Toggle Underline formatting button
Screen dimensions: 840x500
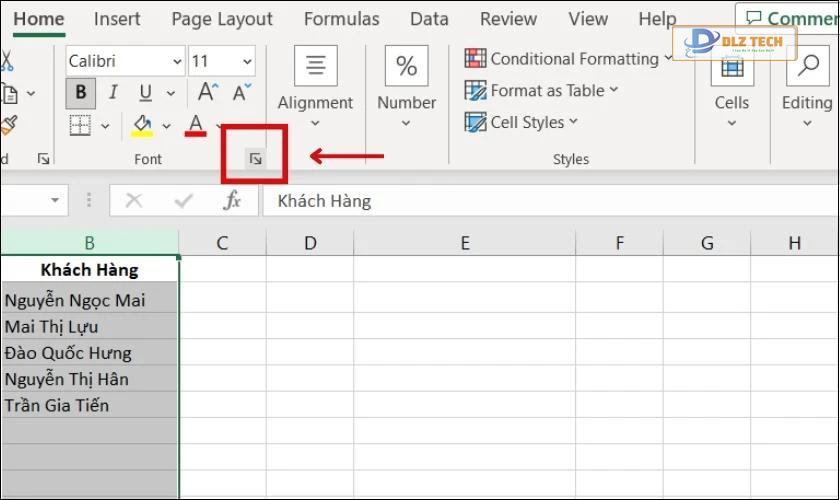click(145, 93)
